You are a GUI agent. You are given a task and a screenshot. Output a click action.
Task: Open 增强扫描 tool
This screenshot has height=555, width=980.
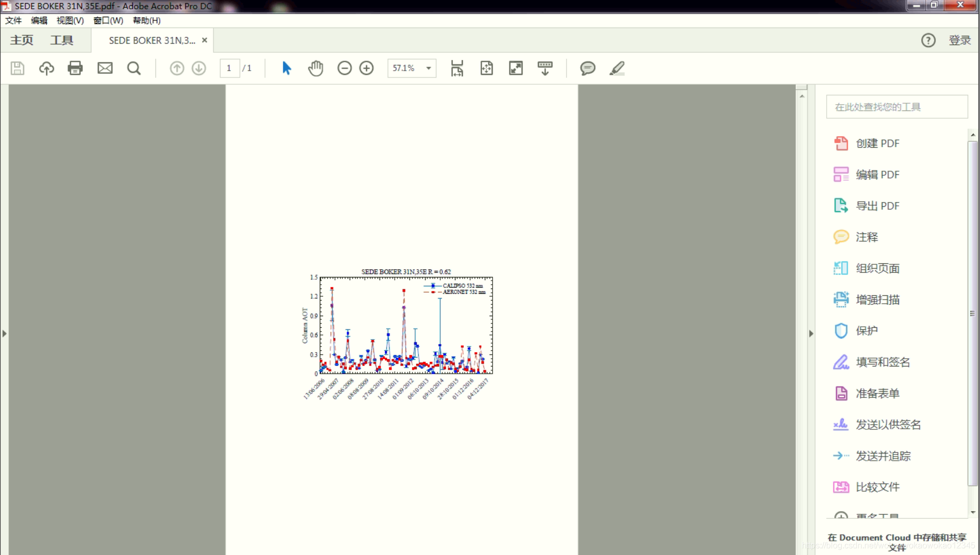866,299
